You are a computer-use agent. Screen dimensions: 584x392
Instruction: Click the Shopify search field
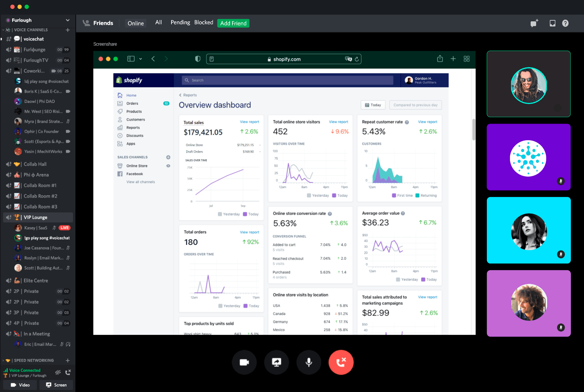point(288,80)
